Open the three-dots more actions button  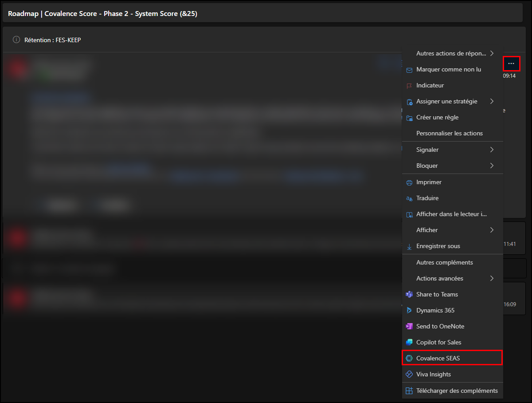511,63
